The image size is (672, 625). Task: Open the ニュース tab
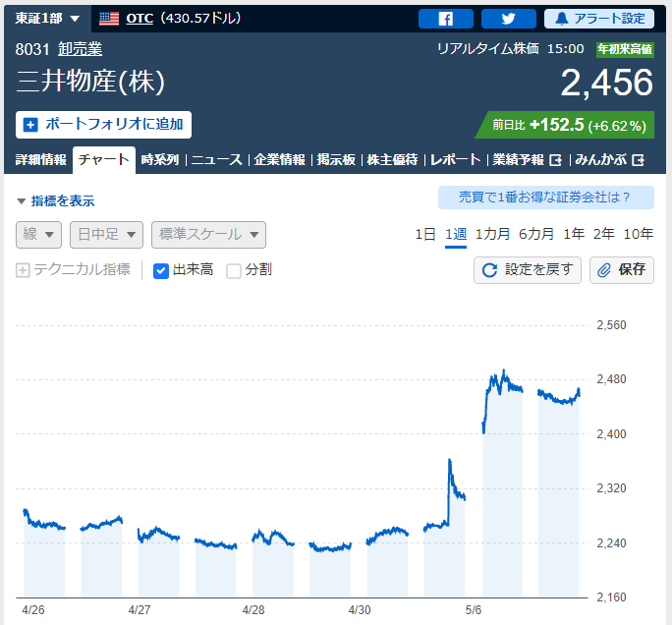[x=216, y=159]
